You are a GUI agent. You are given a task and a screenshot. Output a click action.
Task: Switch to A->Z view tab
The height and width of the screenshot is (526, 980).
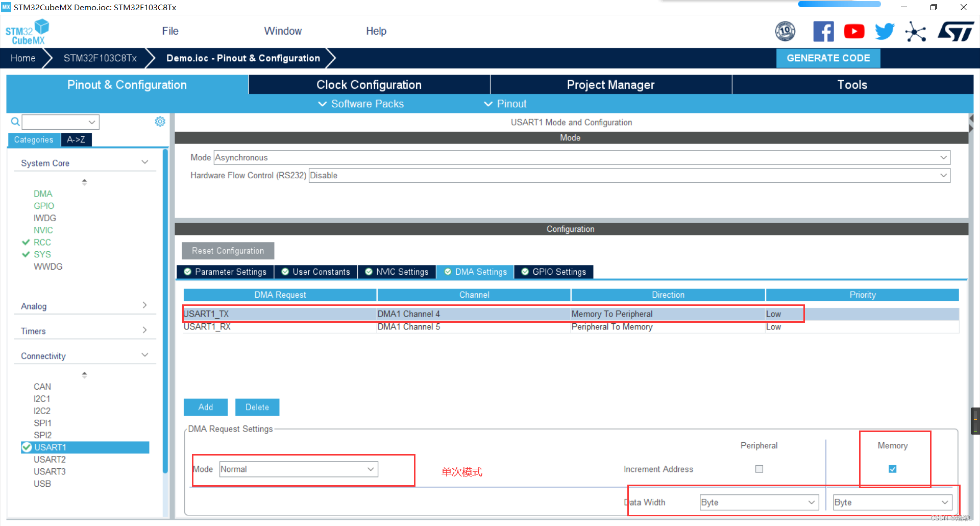76,140
